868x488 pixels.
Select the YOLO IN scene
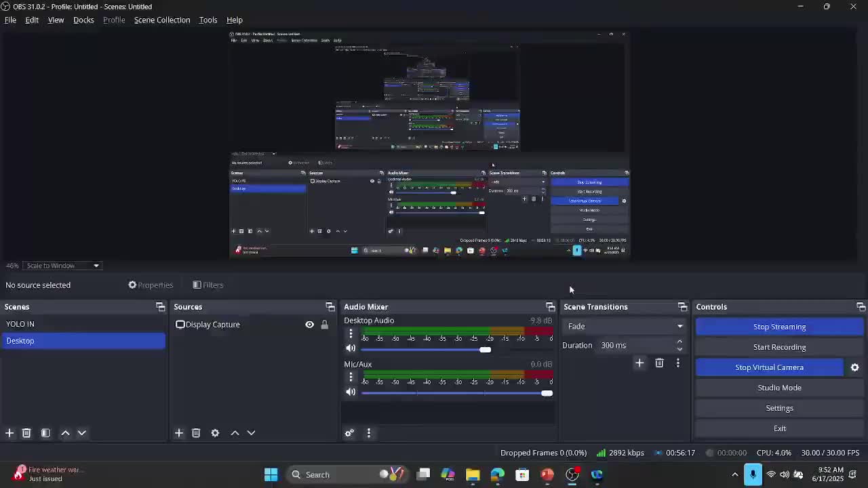[x=83, y=324]
